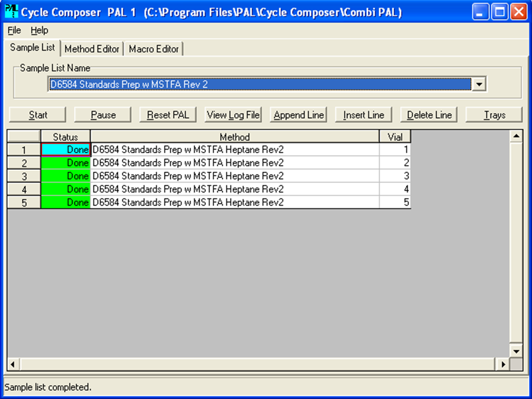The image size is (532, 399).
Task: Click the Method cell in row 5
Action: click(x=235, y=203)
